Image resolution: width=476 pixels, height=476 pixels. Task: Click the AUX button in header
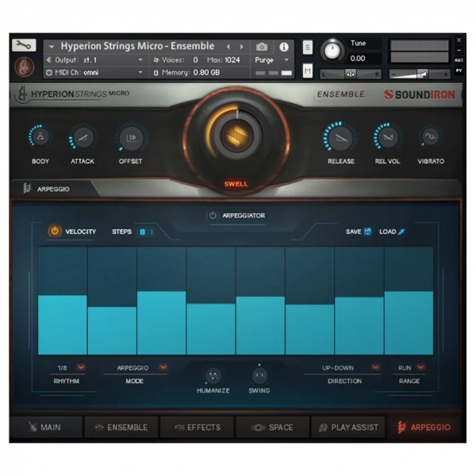point(459,60)
